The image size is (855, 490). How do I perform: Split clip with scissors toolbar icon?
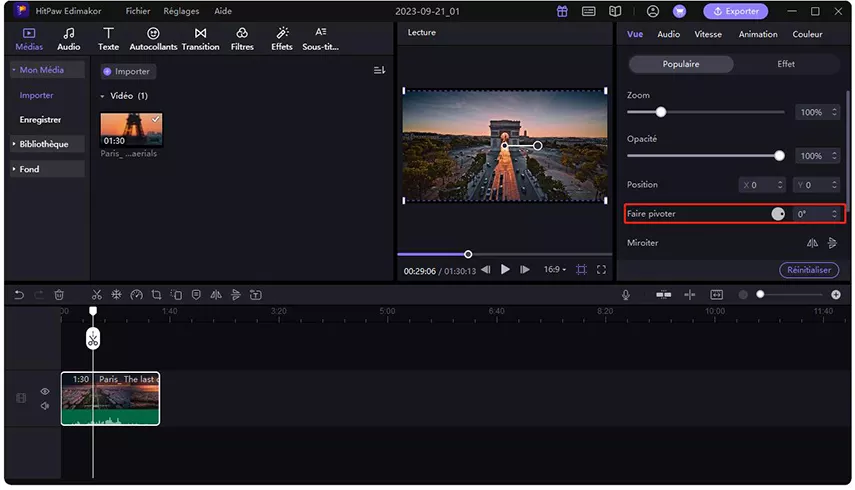click(97, 295)
